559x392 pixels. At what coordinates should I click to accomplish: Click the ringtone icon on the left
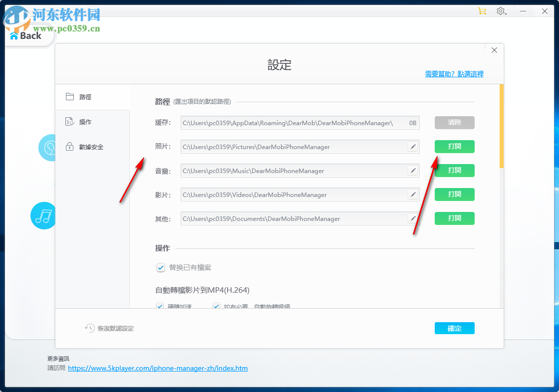click(48, 148)
